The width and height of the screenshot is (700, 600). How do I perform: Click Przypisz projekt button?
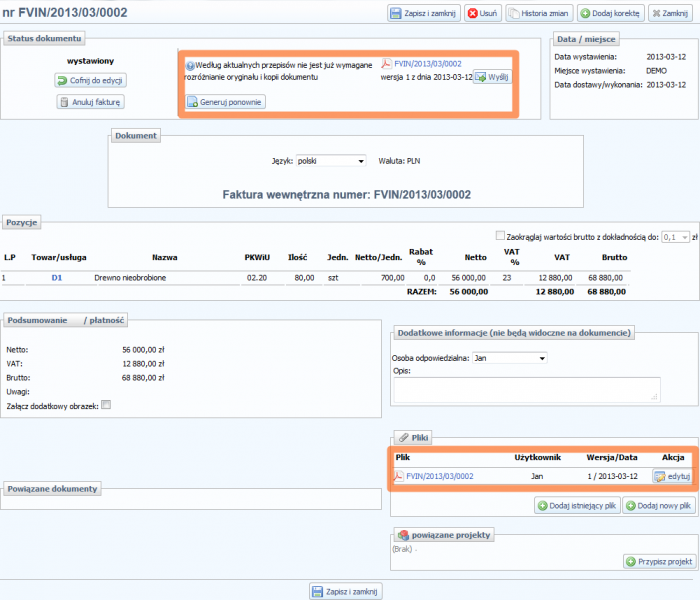[x=659, y=562]
